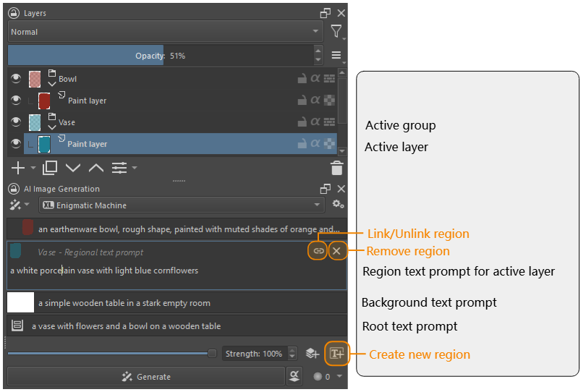Click the root prompt layers icon
586x392 pixels.
pyautogui.click(x=17, y=325)
